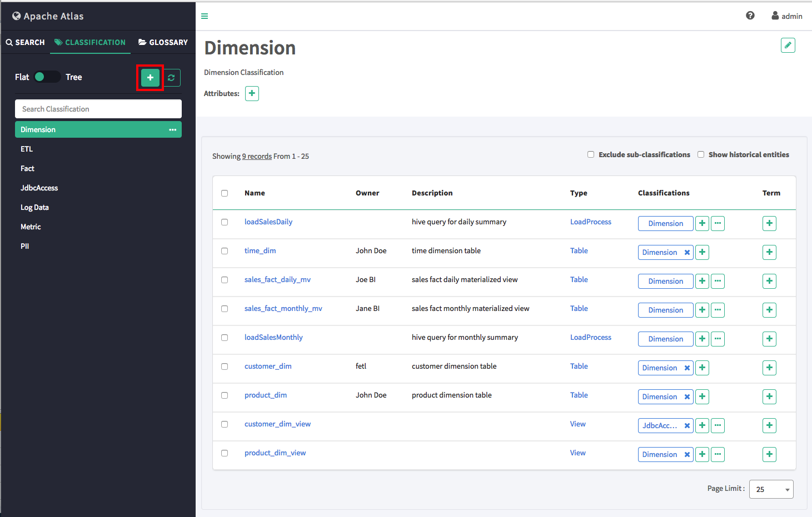This screenshot has width=812, height=517.
Task: Switch to the Glossary tab
Action: coord(163,42)
